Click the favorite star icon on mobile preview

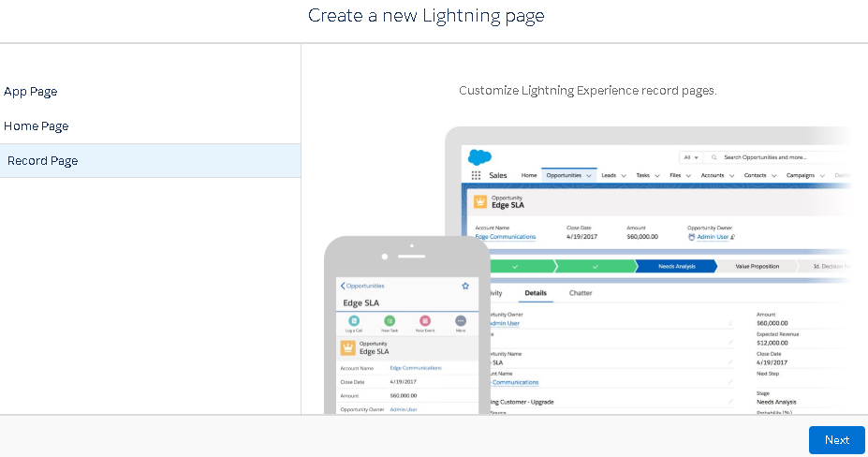[465, 286]
